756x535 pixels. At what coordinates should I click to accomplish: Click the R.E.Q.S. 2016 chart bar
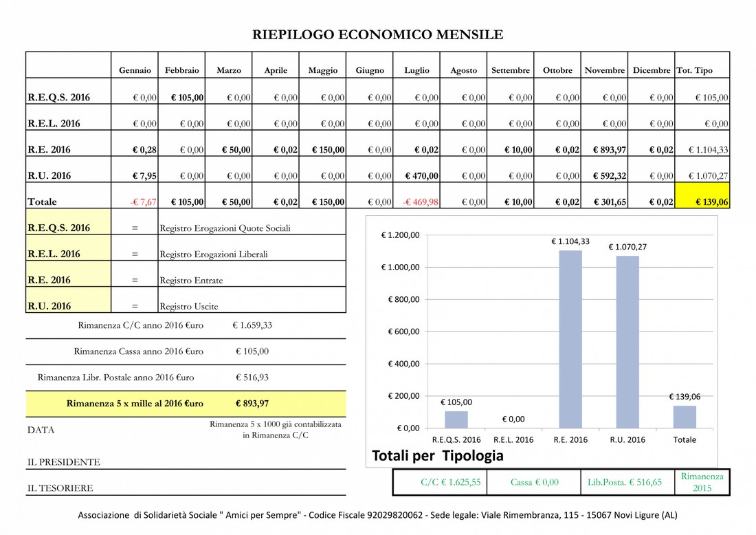[456, 419]
